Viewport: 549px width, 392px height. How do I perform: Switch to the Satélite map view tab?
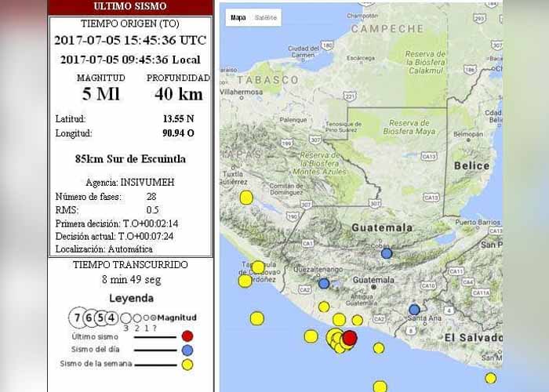(x=265, y=18)
